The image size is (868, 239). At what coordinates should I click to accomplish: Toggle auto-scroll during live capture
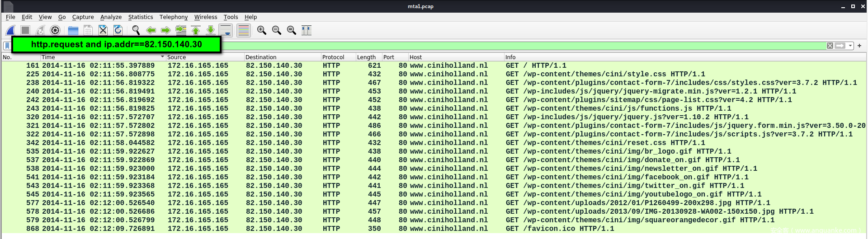tap(226, 30)
